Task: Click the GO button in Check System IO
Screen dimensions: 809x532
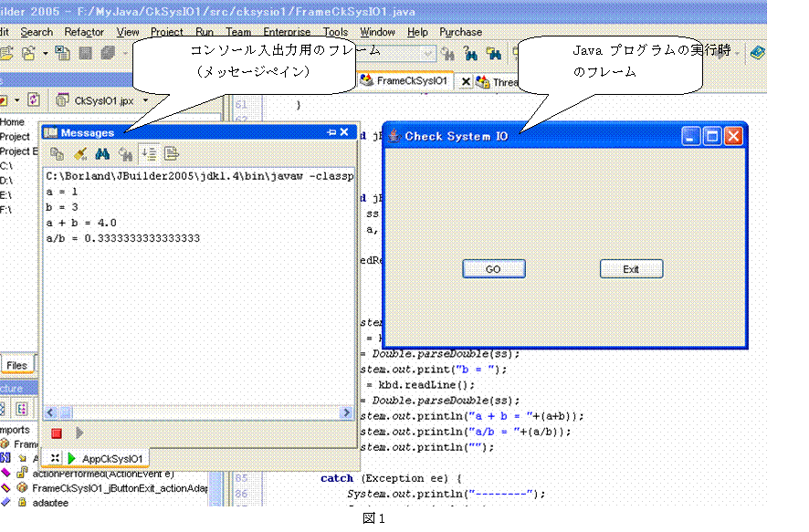Action: 493,269
